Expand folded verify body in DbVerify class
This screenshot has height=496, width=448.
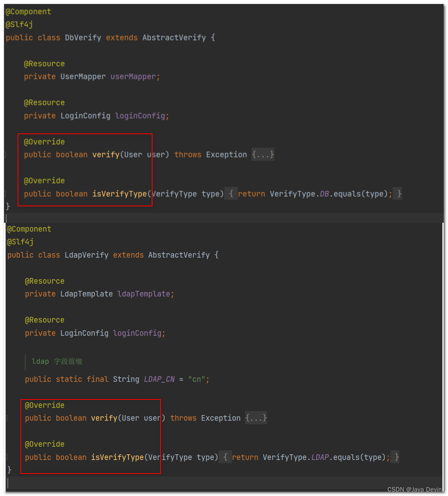coord(263,155)
